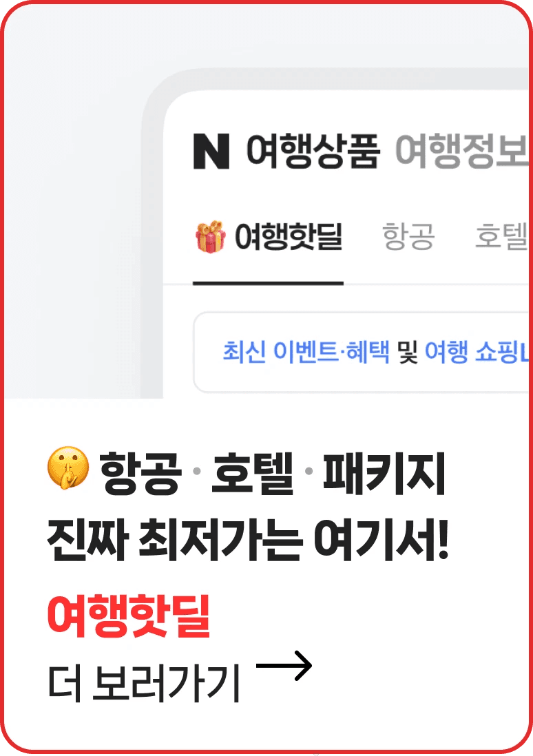Click the 여행 쇼핑 blue link

(x=476, y=351)
